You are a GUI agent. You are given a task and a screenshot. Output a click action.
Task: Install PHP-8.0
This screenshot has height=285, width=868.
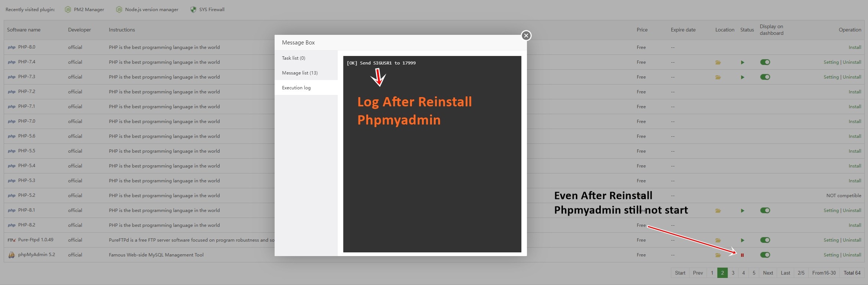point(855,47)
